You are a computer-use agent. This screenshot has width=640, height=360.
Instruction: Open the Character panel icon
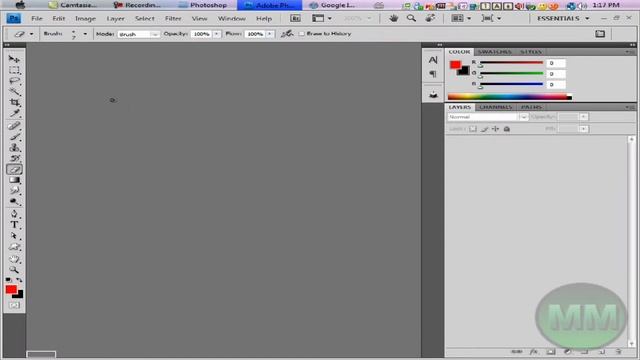(x=433, y=60)
